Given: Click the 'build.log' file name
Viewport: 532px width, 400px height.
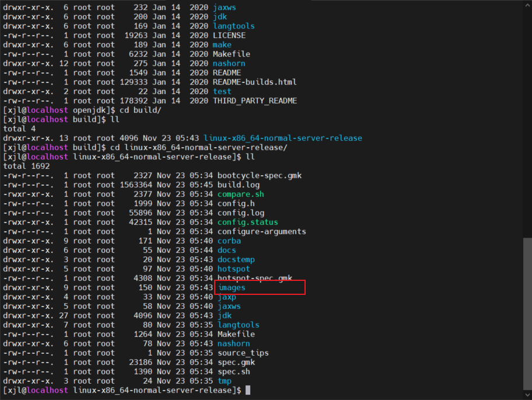Looking at the screenshot, I should point(239,185).
